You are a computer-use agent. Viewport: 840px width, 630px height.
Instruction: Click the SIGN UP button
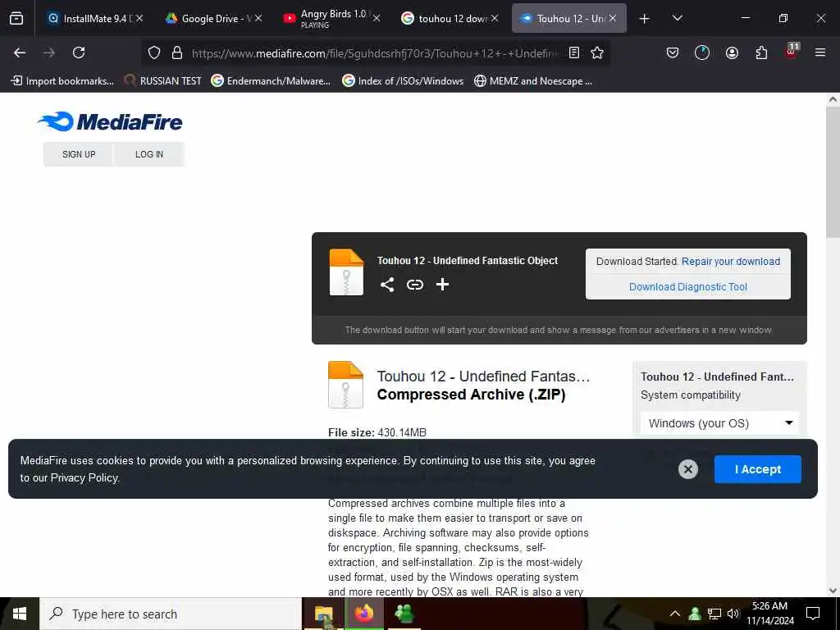coord(79,154)
